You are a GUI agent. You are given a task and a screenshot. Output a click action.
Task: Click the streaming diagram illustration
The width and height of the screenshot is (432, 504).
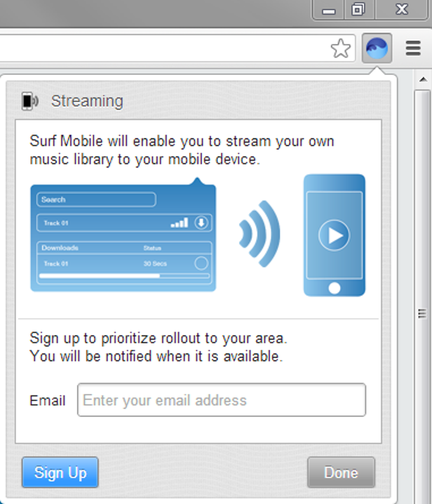click(x=198, y=236)
